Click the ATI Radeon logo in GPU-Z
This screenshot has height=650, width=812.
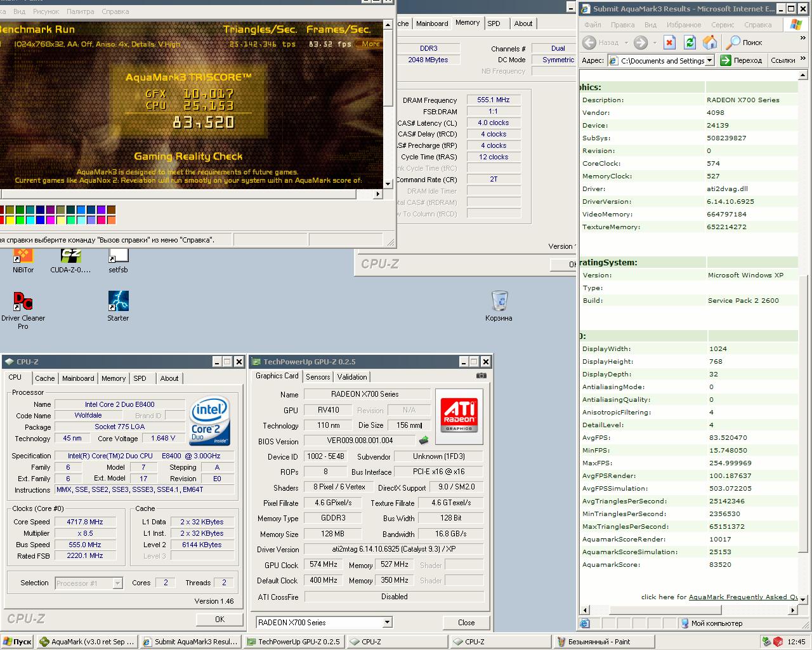pos(459,416)
